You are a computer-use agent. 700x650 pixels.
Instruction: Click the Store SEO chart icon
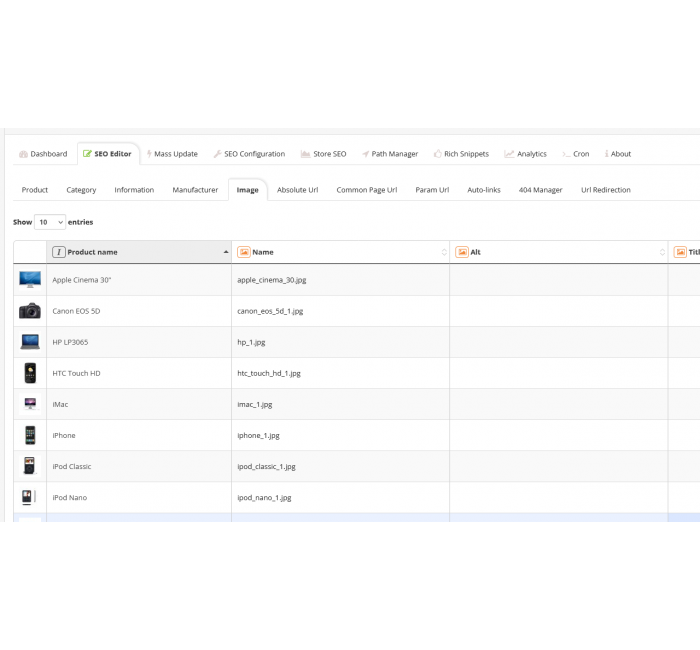tap(305, 154)
